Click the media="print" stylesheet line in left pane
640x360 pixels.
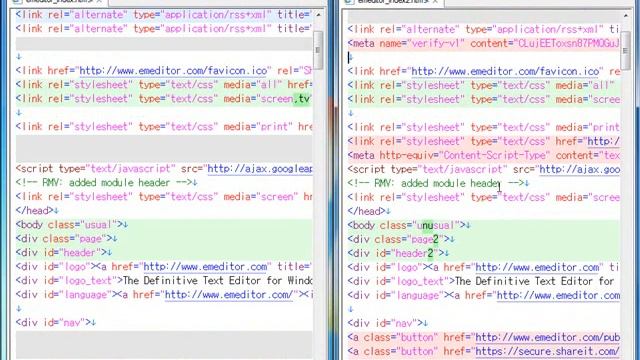tap(164, 127)
